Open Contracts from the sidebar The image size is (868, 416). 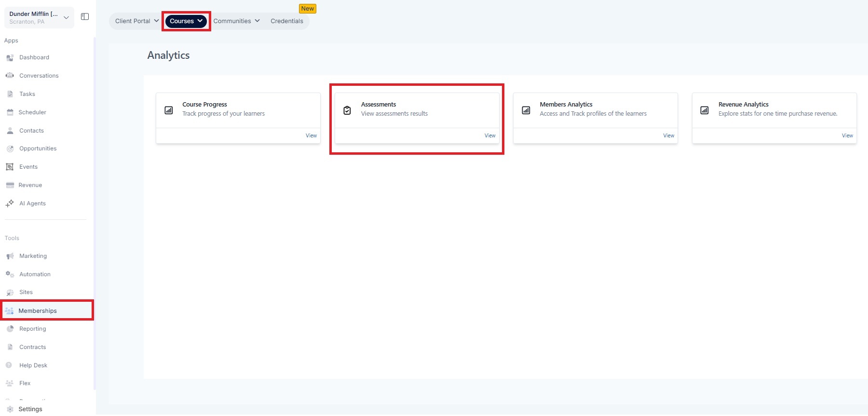33,347
